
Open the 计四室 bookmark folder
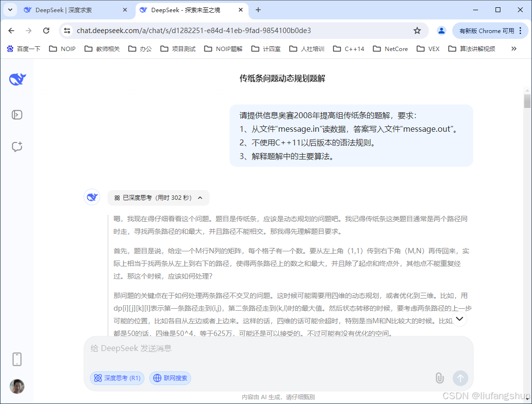tap(266, 49)
